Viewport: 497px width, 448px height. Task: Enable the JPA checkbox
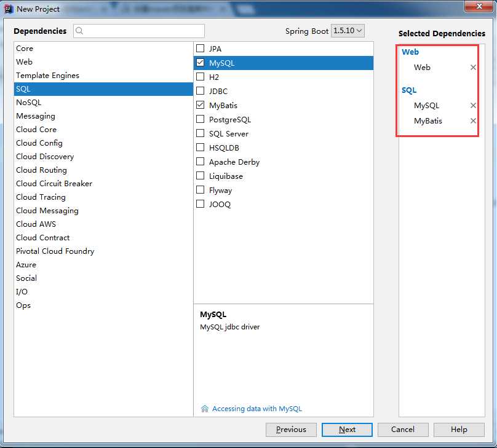pos(200,48)
